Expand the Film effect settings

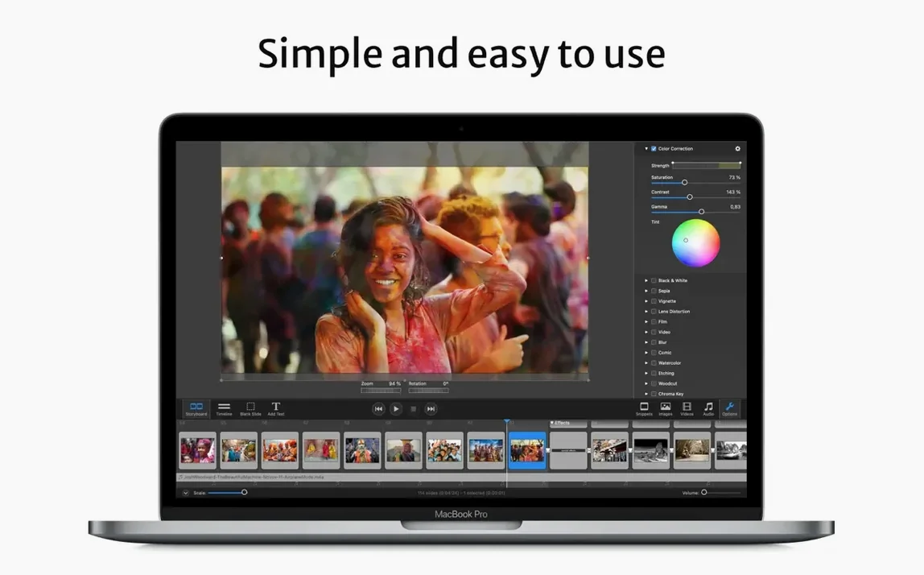coord(646,322)
